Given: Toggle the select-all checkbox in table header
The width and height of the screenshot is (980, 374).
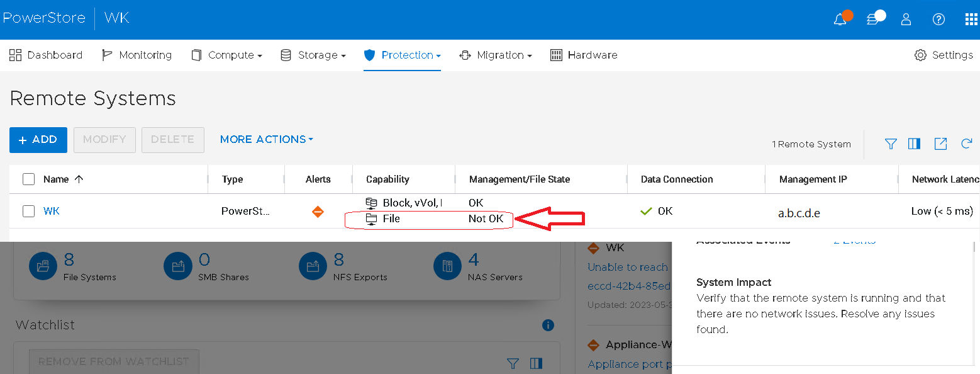Looking at the screenshot, I should pos(28,179).
